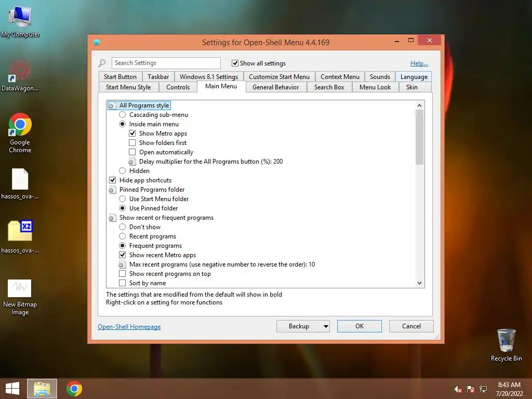The height and width of the screenshot is (399, 532).
Task: Open the Windows Start button
Action: click(12, 389)
